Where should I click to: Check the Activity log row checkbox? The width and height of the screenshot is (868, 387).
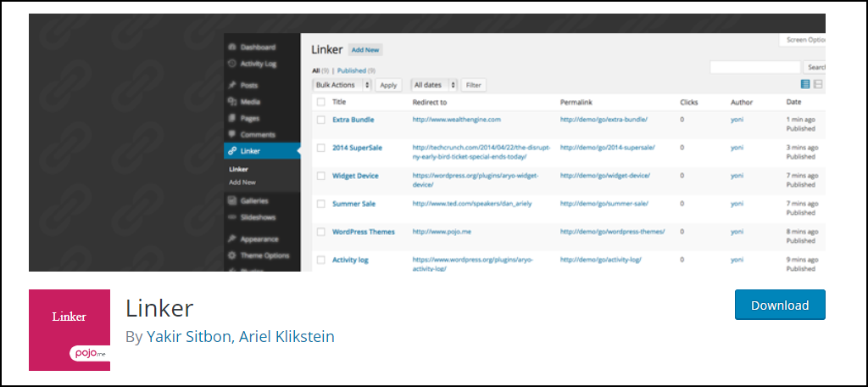pos(320,260)
